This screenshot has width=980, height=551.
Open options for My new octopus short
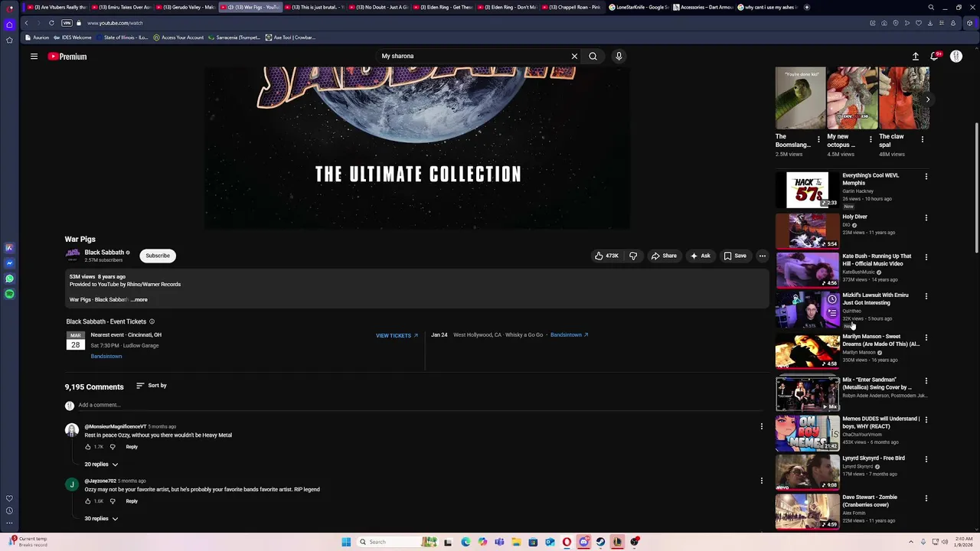(871, 139)
